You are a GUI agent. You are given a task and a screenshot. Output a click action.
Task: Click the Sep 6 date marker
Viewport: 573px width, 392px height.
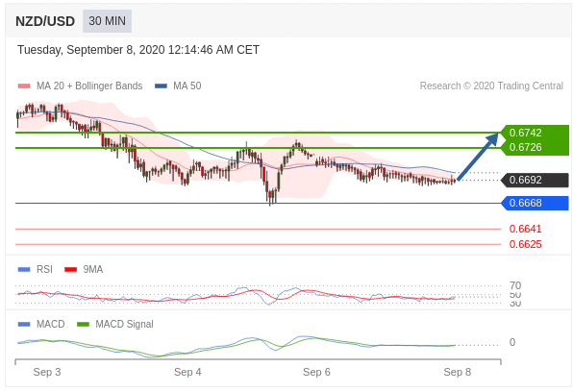tap(316, 372)
